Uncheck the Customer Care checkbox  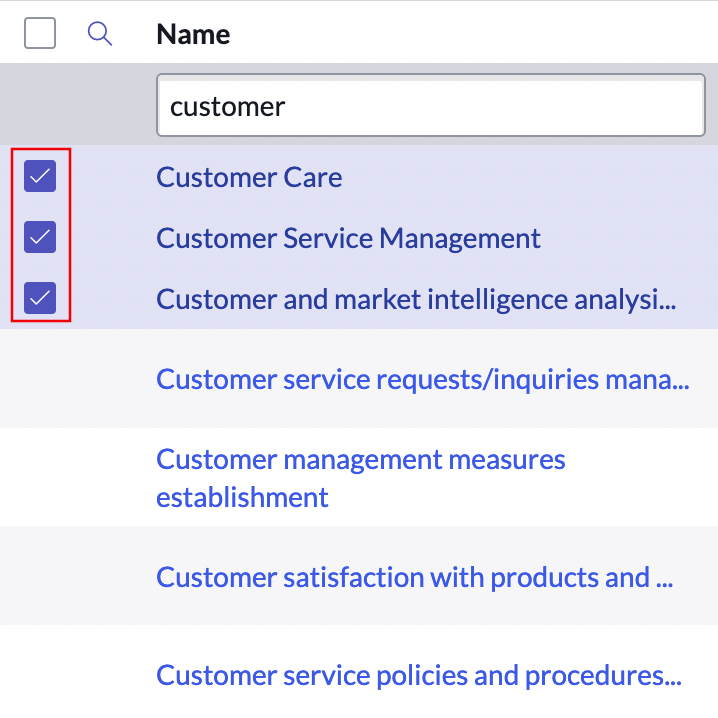pyautogui.click(x=40, y=177)
